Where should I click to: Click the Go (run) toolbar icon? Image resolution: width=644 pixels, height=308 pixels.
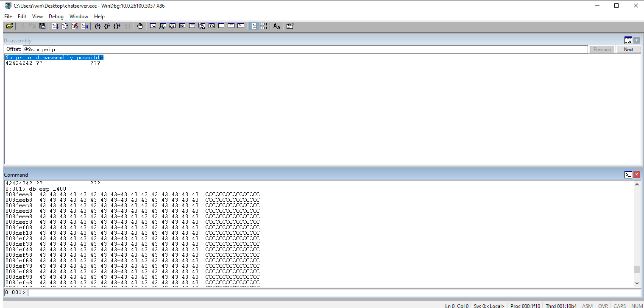pos(55,26)
